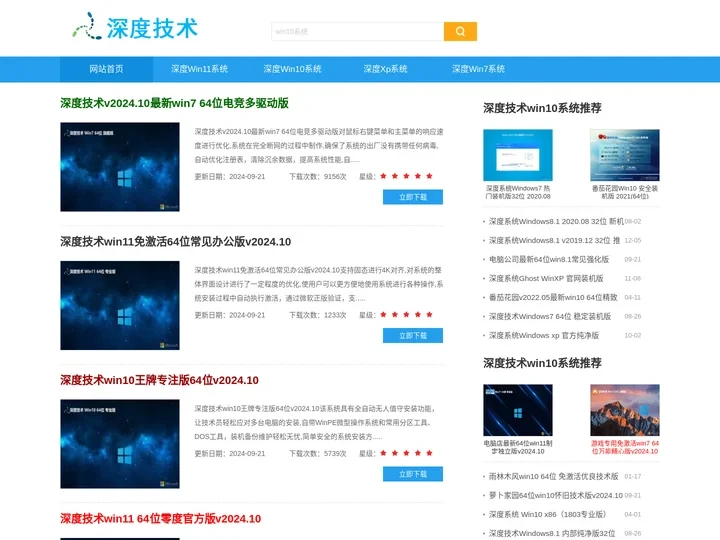
Task: Open the win10王牌专注版 thumbnail image
Action: pyautogui.click(x=120, y=444)
